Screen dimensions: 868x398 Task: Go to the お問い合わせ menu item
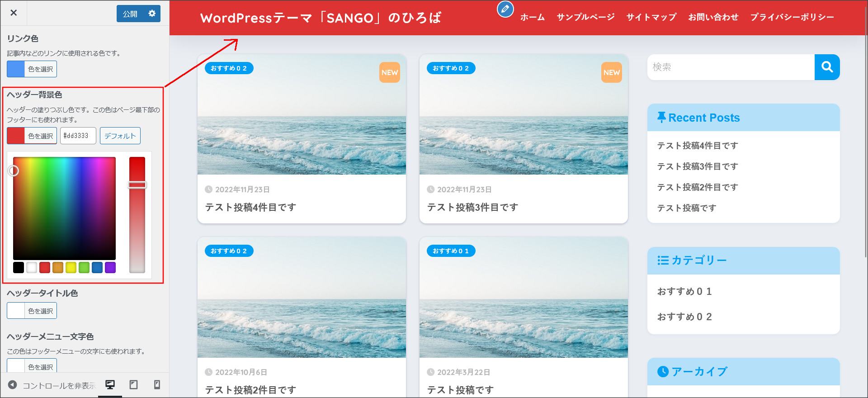tap(713, 17)
